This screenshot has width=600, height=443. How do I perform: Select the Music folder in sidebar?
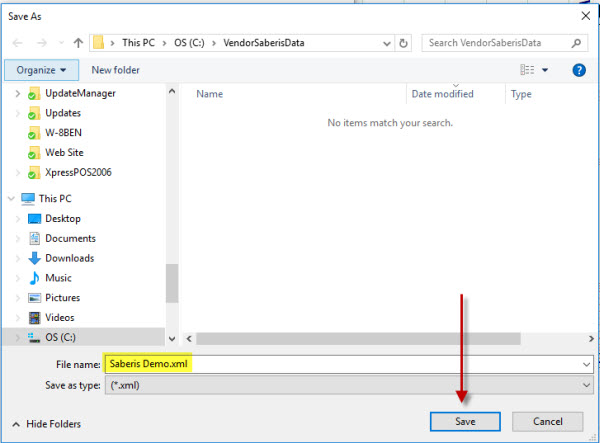[x=58, y=278]
